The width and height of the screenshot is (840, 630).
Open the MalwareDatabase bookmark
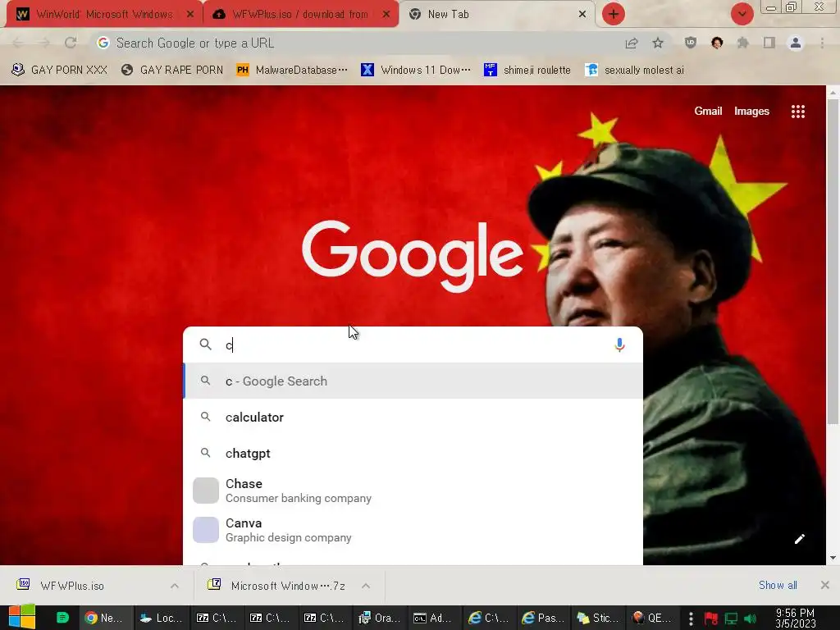[x=292, y=71]
